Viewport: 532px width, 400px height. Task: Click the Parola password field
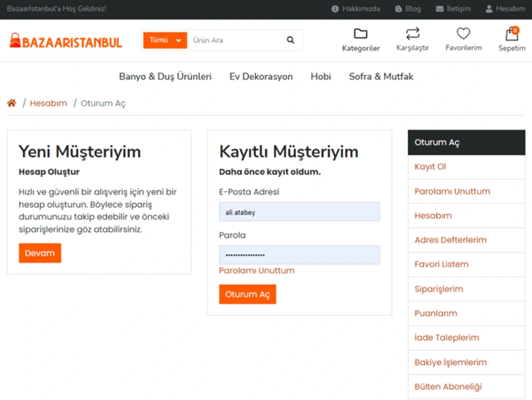coord(299,255)
